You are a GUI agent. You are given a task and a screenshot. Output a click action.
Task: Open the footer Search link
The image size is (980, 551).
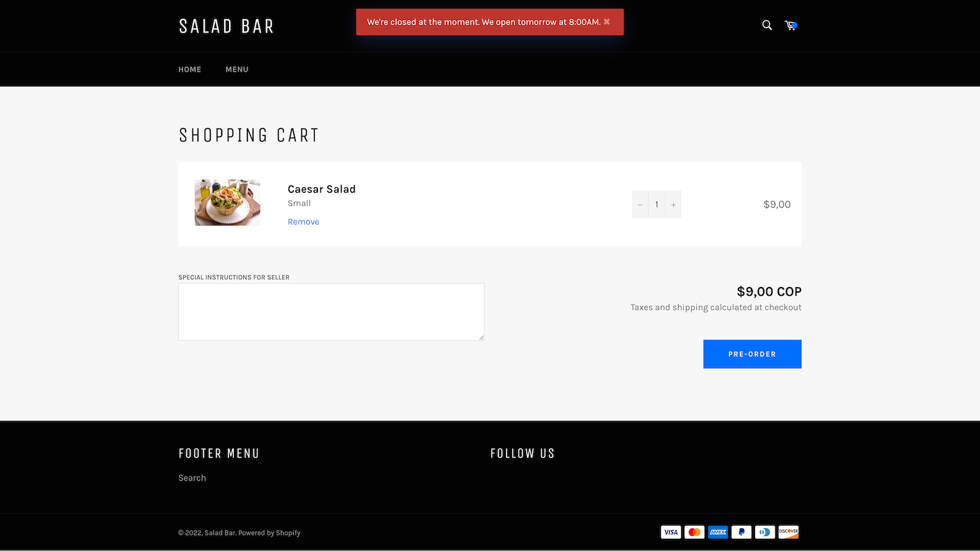(192, 478)
